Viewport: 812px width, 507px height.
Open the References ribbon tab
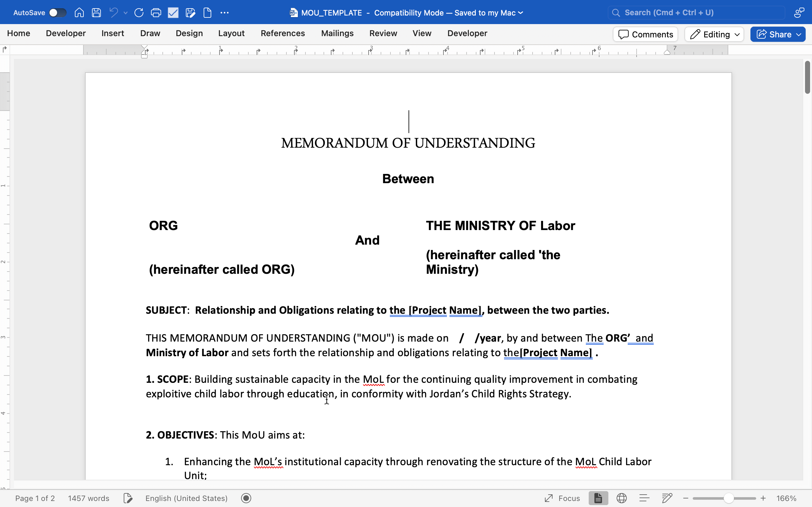[x=283, y=33]
